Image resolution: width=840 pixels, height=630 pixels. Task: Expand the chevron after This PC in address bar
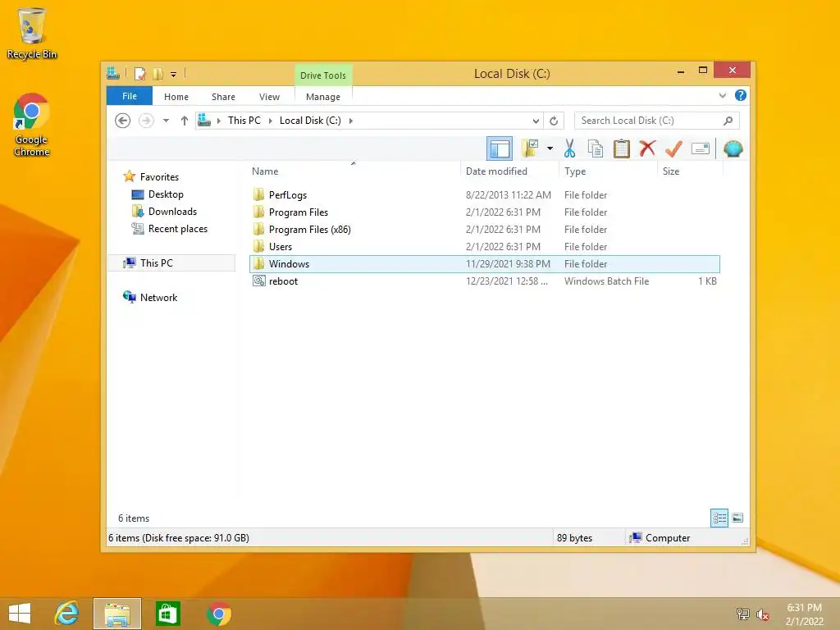270,121
